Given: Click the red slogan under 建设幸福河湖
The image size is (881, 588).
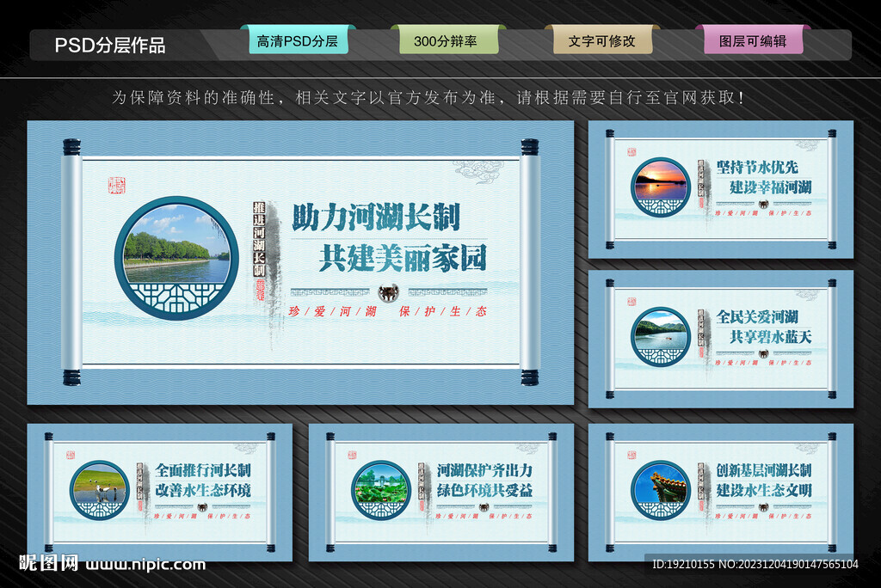Looking at the screenshot, I should 764,213.
